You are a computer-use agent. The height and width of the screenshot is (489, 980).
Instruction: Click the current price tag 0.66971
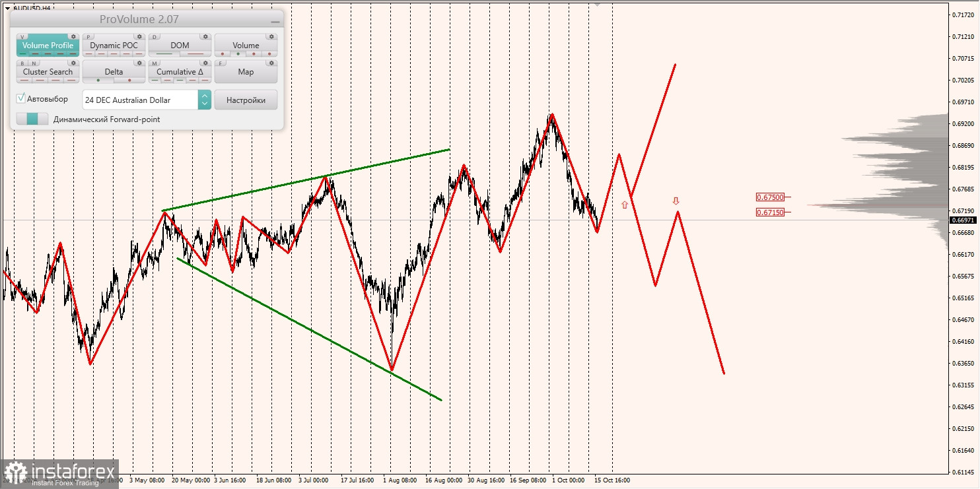[x=963, y=220]
